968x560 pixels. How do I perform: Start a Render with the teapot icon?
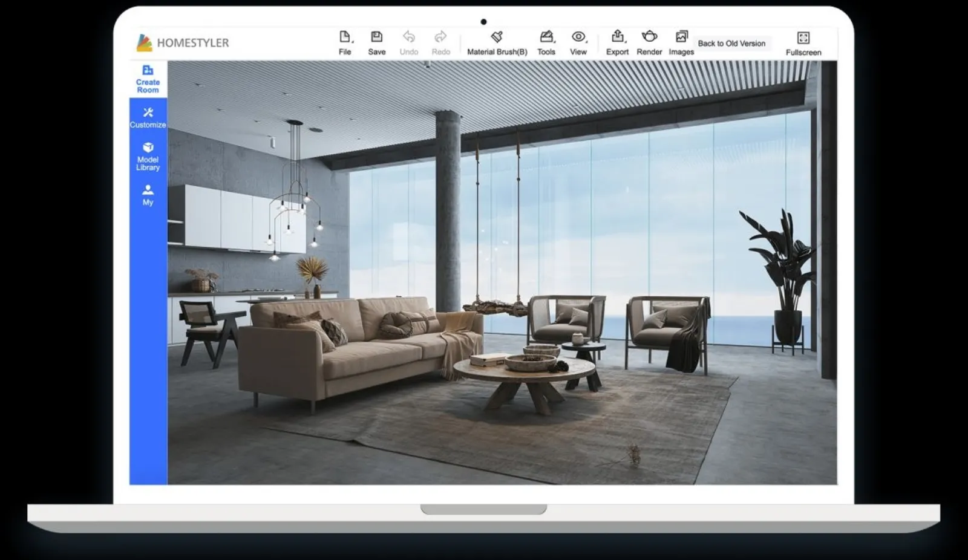[649, 37]
